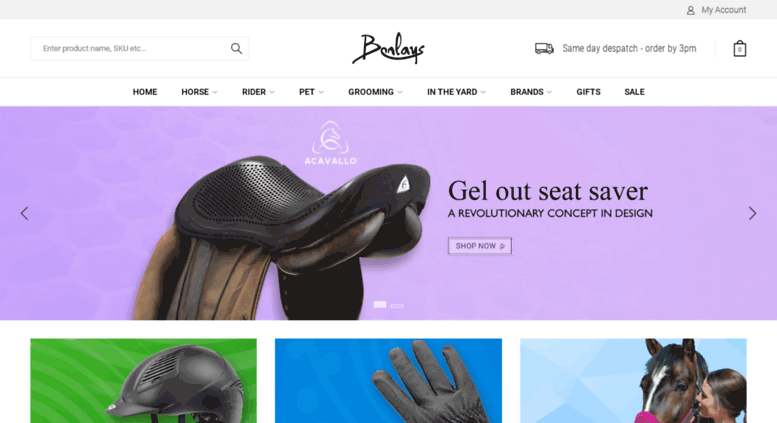The height and width of the screenshot is (423, 777).
Task: Open the Brands dropdown menu
Action: click(x=531, y=92)
